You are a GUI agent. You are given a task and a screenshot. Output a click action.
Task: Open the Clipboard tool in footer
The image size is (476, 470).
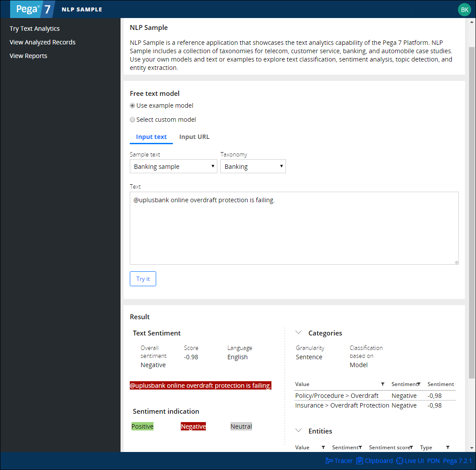point(374,461)
